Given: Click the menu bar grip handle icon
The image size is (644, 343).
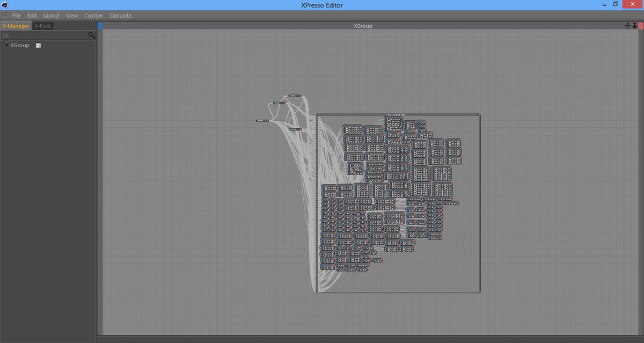Looking at the screenshot, I should tap(4, 16).
